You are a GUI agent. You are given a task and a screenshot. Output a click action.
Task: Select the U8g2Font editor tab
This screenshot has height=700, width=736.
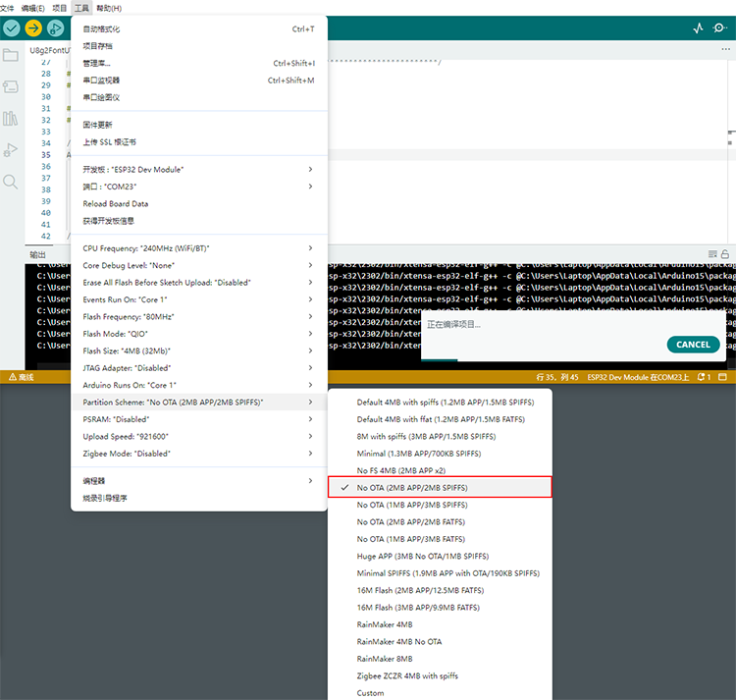coord(50,50)
